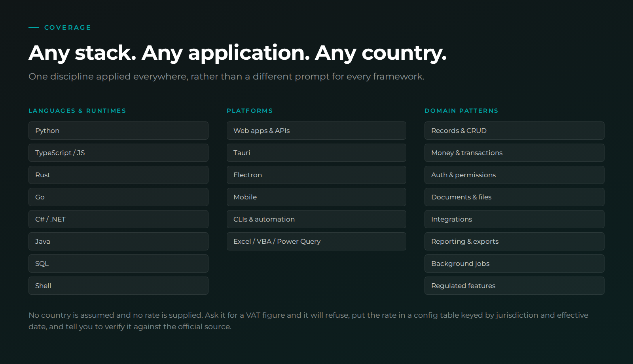Click the 'No country is assumed' footnote paragraph
Viewport: 633px width, 364px height.
pyautogui.click(x=309, y=321)
